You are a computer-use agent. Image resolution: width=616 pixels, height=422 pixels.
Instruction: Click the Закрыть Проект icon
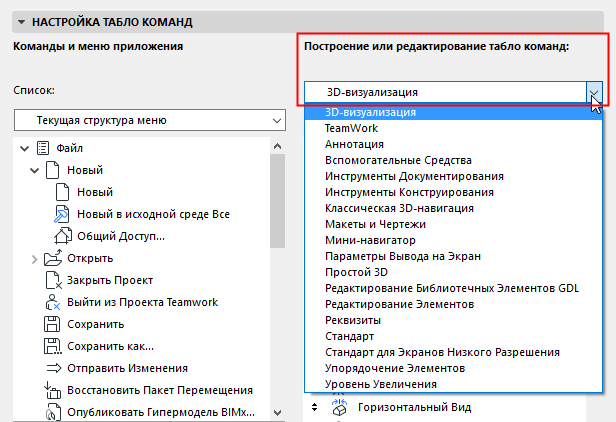[x=52, y=280]
